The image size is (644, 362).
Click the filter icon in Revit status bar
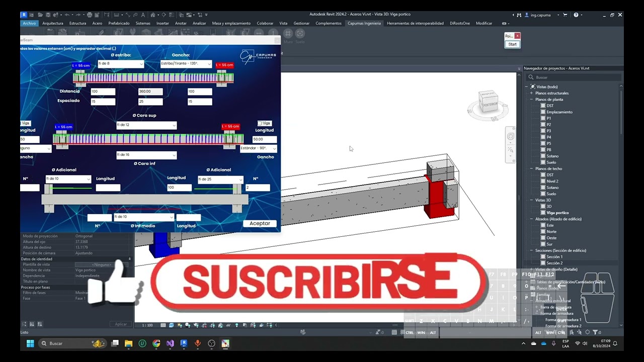(x=596, y=332)
